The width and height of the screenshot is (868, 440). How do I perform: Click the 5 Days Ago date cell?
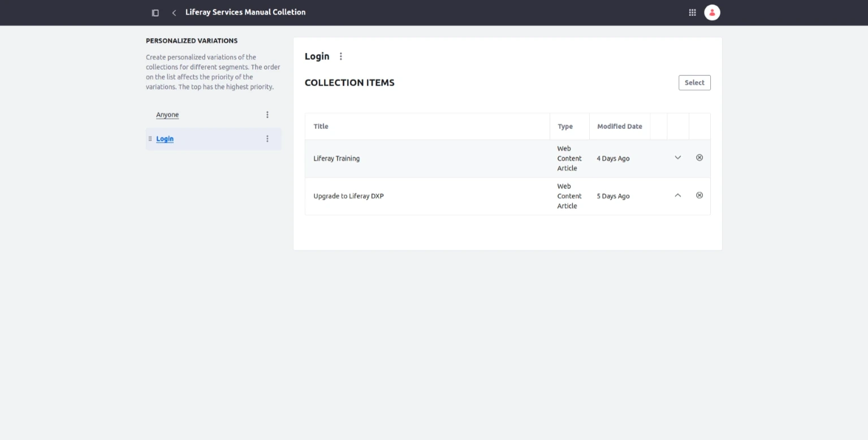[x=613, y=196]
